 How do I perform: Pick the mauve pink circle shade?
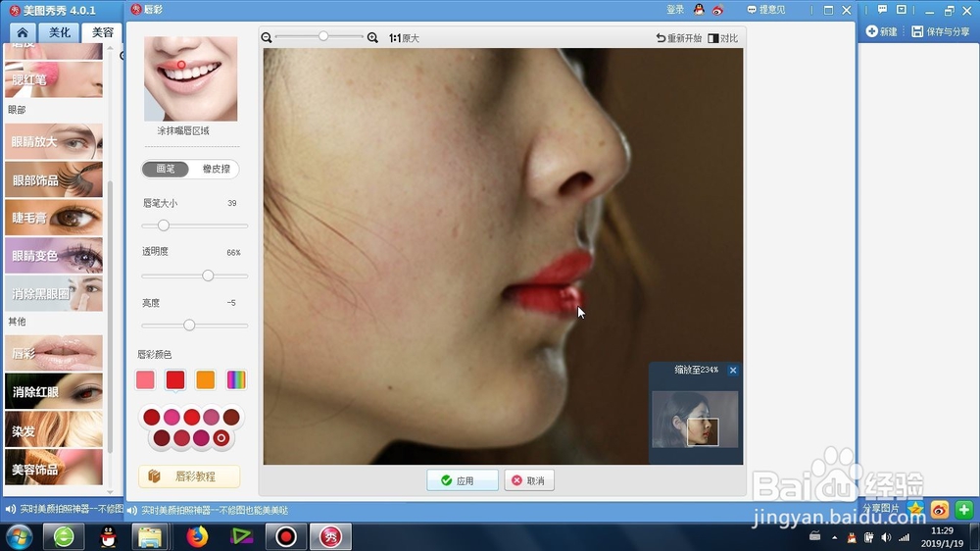pyautogui.click(x=212, y=417)
